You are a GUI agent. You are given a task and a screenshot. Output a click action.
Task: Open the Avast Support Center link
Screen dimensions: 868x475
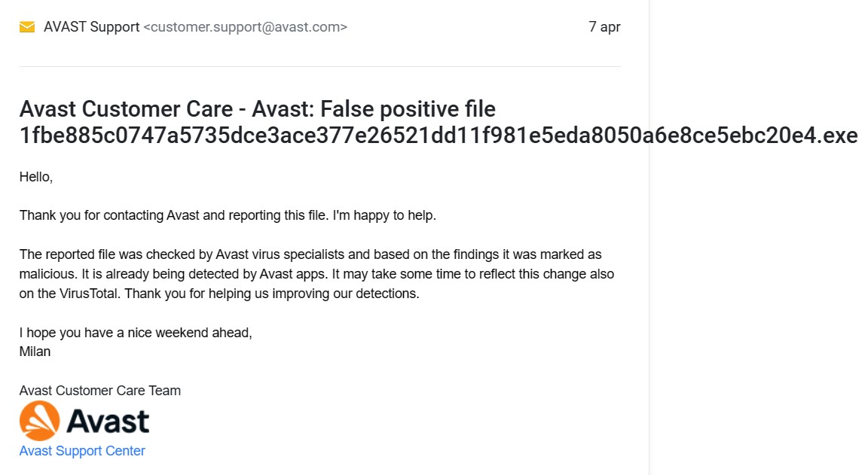click(82, 451)
